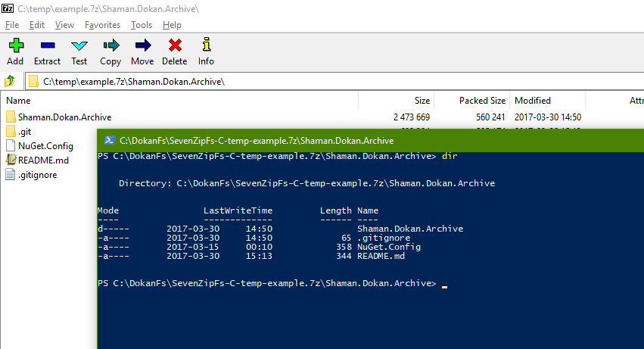The image size is (644, 349).
Task: Select the .git folder name
Action: (25, 132)
